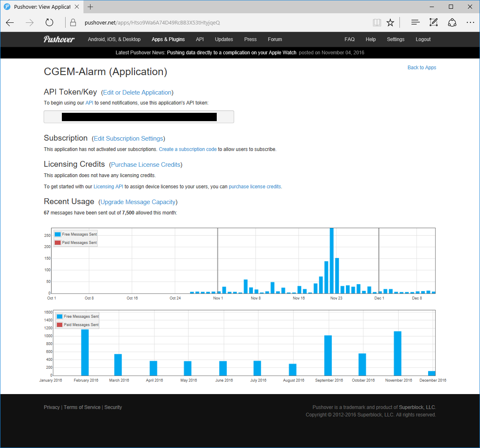The height and width of the screenshot is (448, 480).
Task: Open the Help page
Action: (x=371, y=39)
